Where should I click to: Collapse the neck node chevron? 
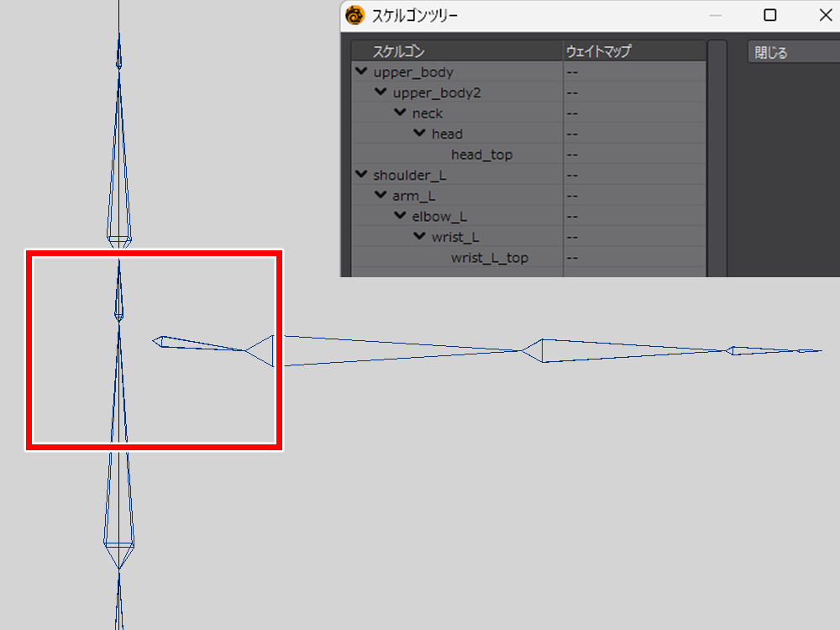[400, 112]
